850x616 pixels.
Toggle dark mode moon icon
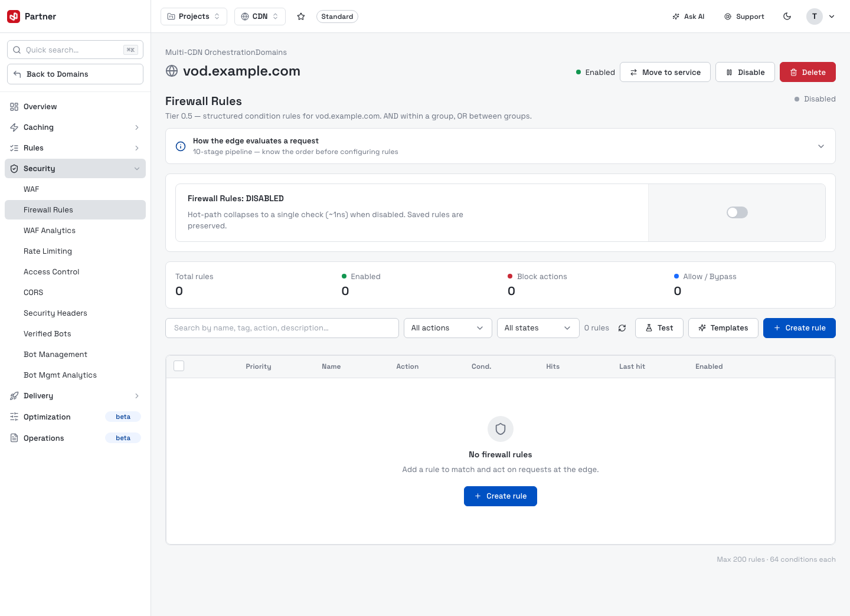[x=787, y=17]
